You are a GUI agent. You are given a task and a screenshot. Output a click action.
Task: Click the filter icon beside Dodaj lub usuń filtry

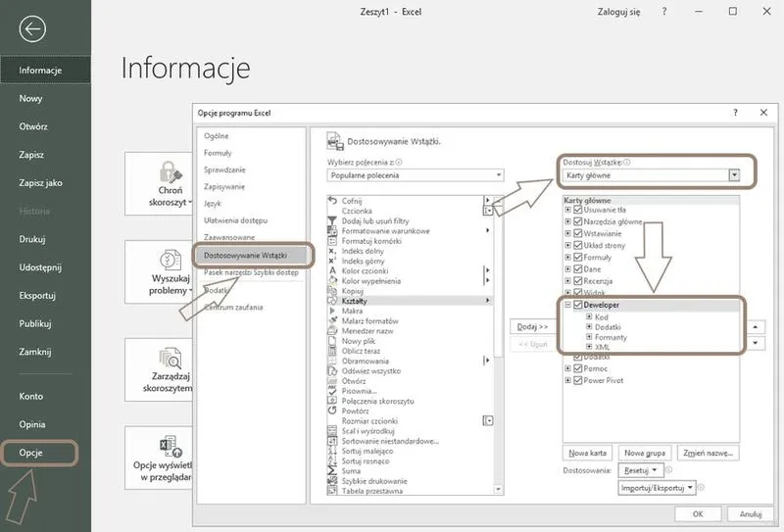(332, 220)
